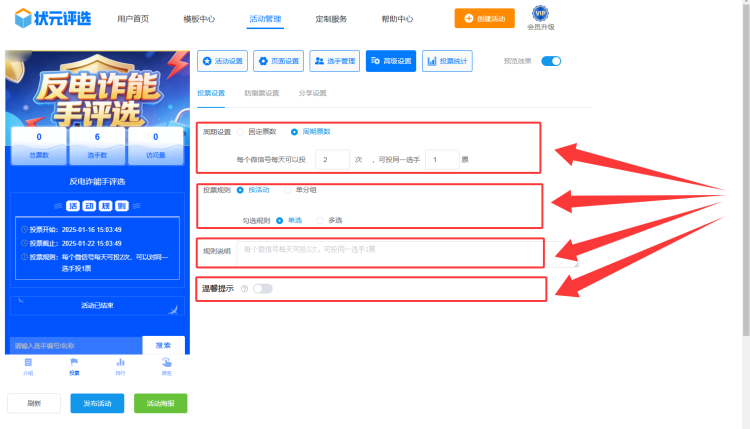The width and height of the screenshot is (750, 429).
Task: Open 活动管理 in top navigation
Action: point(265,19)
